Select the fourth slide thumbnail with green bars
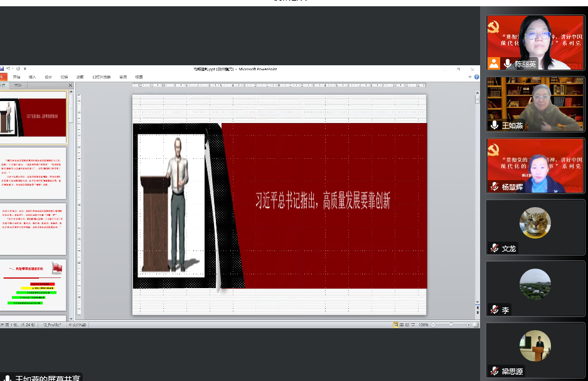The height and width of the screenshot is (381, 588). click(34, 286)
